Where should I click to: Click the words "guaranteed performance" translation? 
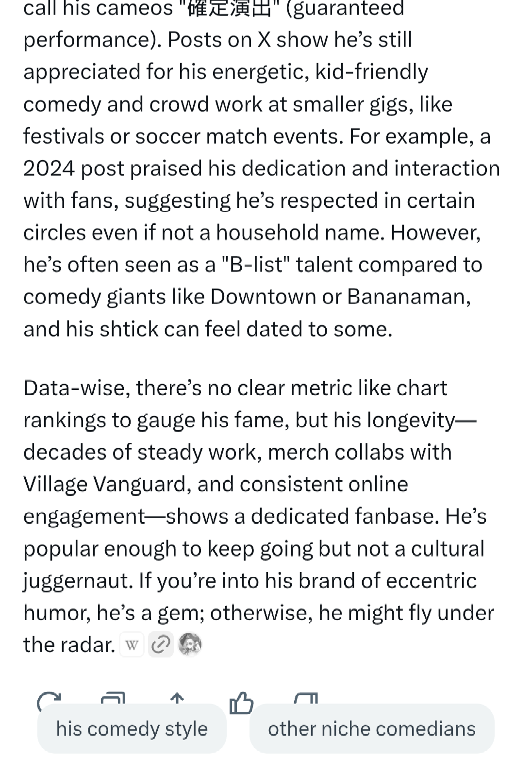[214, 24]
